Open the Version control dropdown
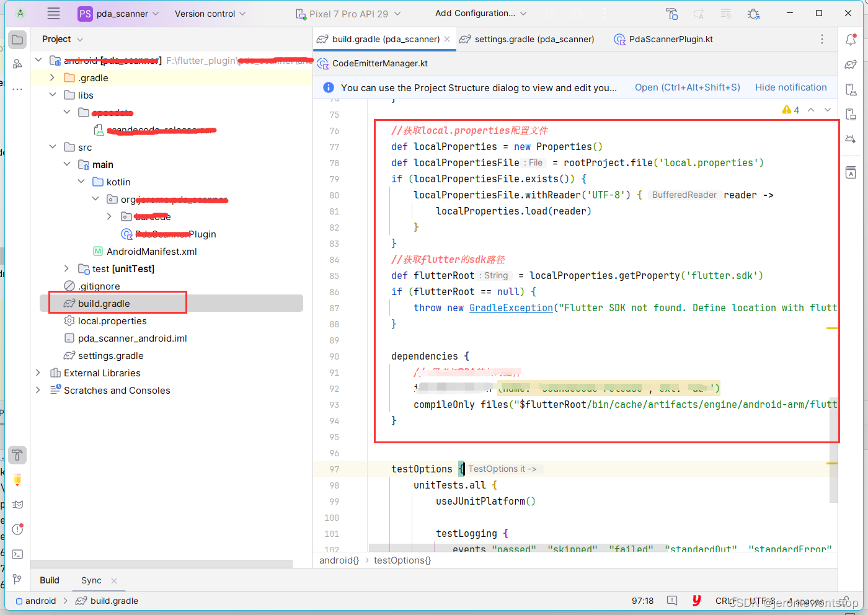The width and height of the screenshot is (868, 615). (209, 12)
